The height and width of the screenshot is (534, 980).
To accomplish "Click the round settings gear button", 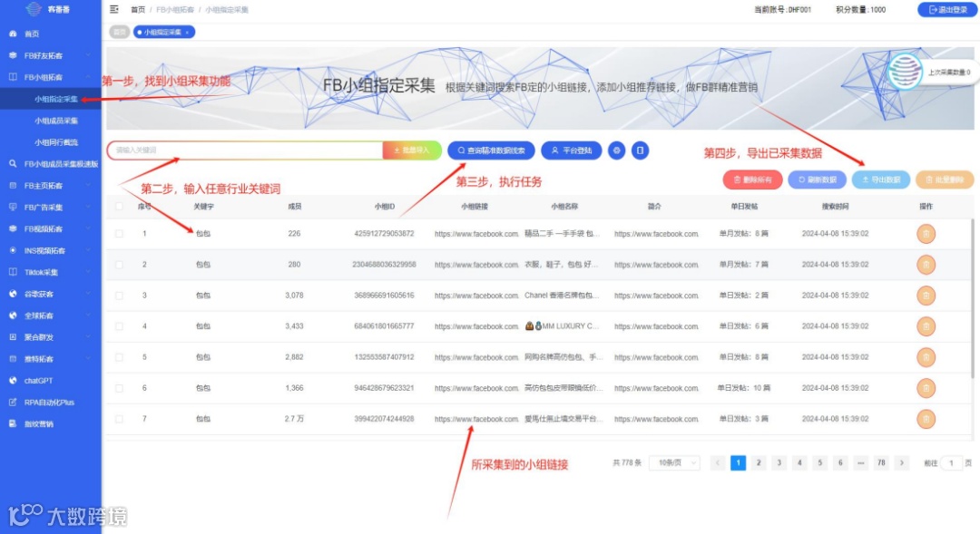I will point(617,150).
